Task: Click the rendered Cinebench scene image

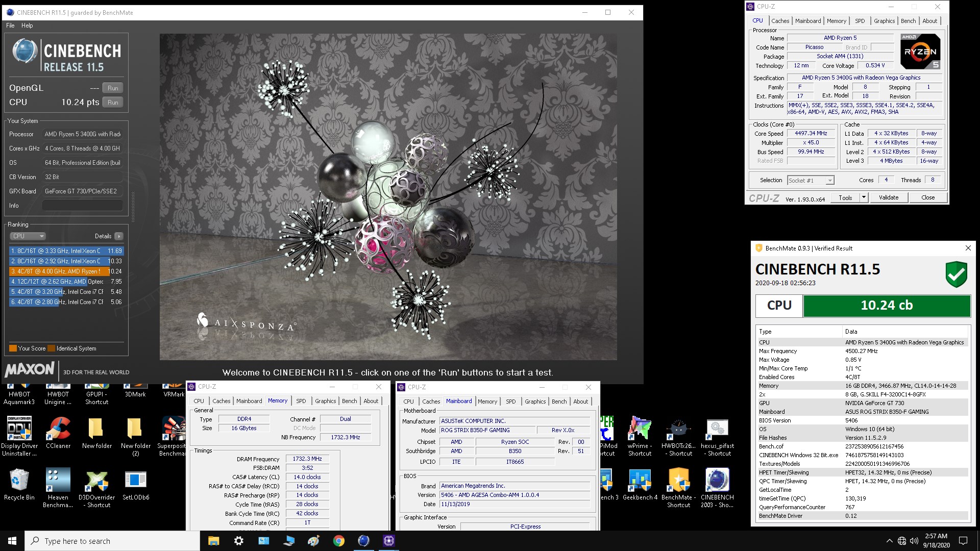Action: tap(388, 197)
